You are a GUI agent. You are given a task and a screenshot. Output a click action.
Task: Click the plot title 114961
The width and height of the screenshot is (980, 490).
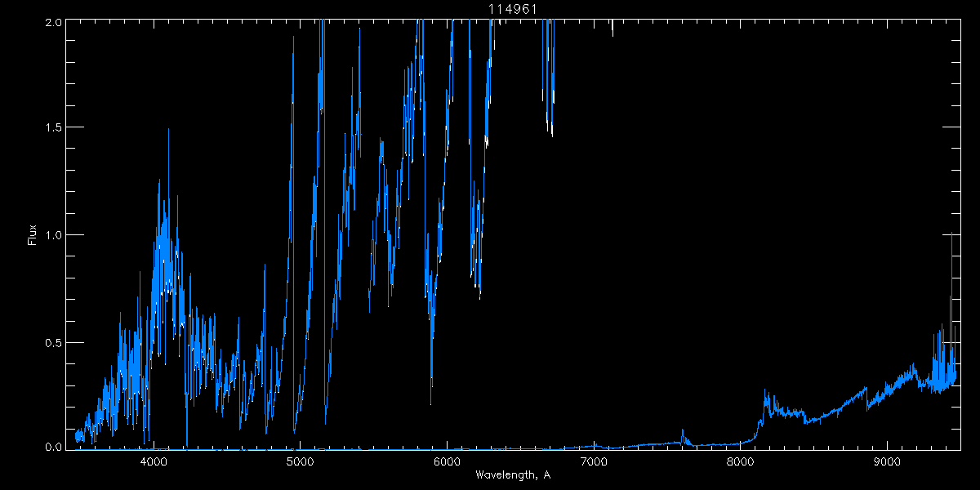[512, 9]
